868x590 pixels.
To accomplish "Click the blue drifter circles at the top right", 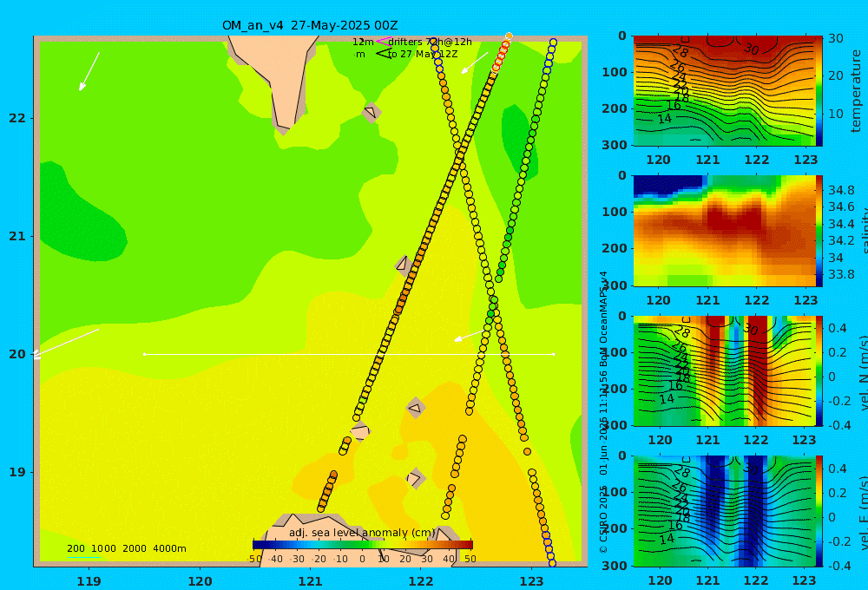I will [x=550, y=56].
